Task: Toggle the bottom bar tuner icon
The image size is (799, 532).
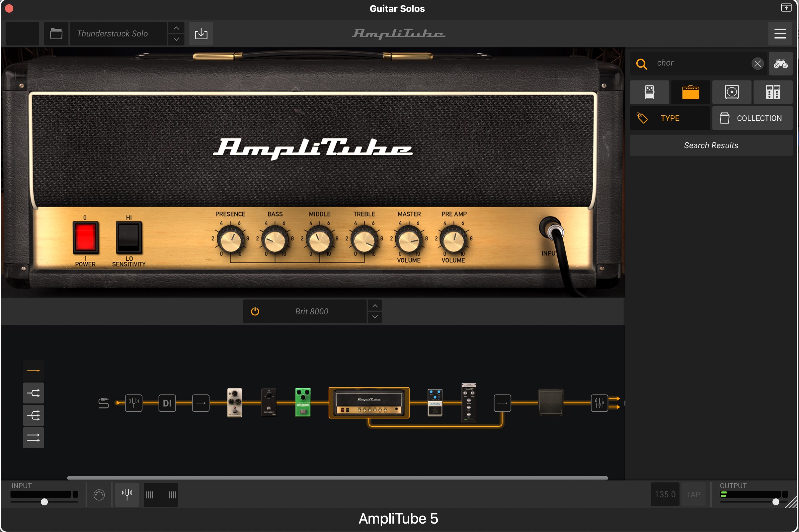Action: 127,495
